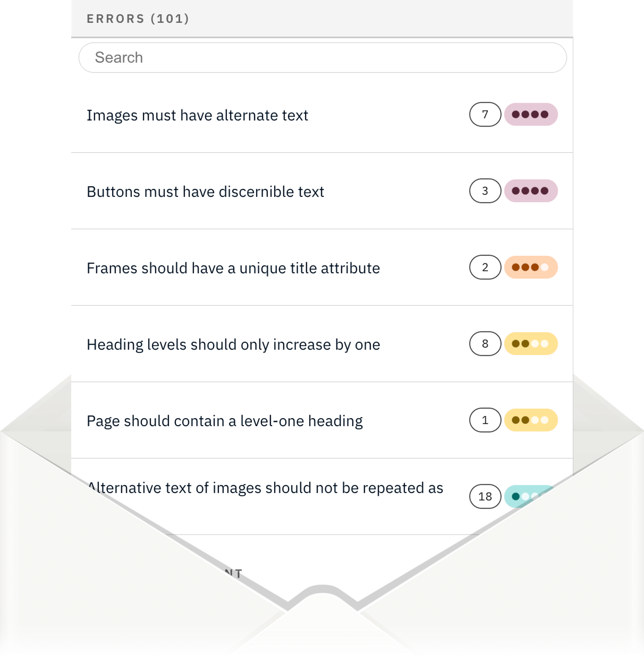Screen dimensions: 644x659
Task: Click the ERRORS (101) header
Action: (137, 18)
